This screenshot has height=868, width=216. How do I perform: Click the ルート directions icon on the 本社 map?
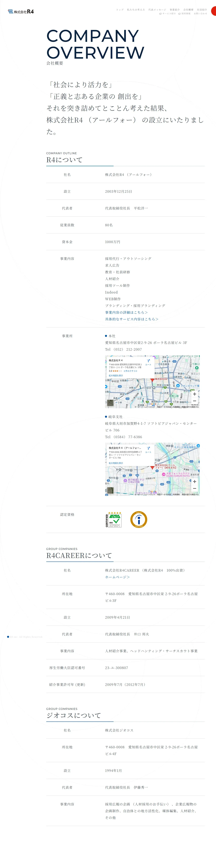(x=148, y=362)
